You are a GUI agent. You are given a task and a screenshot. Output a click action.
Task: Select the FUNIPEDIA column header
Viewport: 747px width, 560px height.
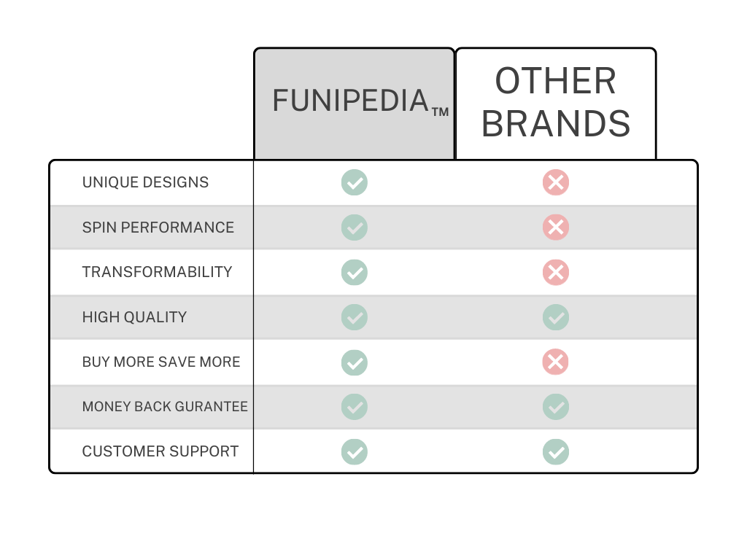click(x=355, y=102)
